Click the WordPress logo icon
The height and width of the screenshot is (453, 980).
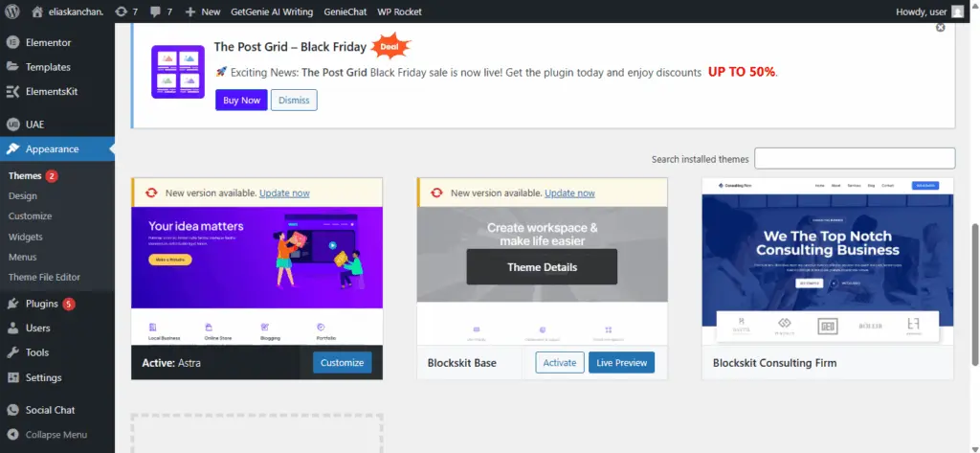tap(13, 11)
